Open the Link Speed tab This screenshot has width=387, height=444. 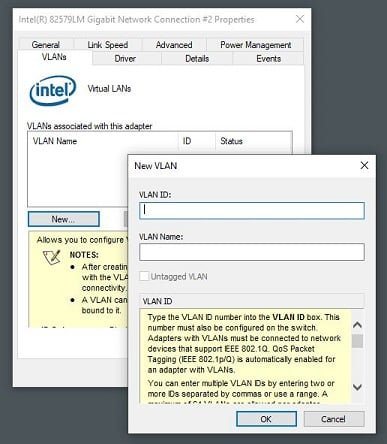(x=108, y=45)
